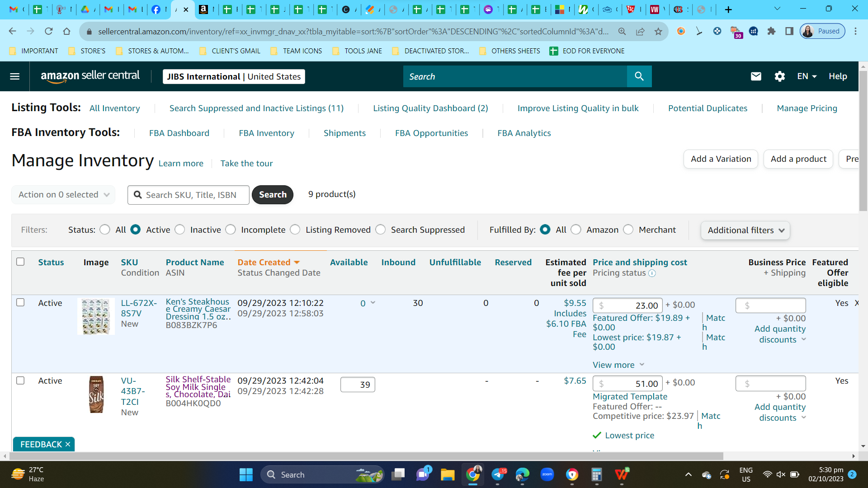Bookmark this page with the star icon
The height and width of the screenshot is (488, 868).
tap(658, 31)
